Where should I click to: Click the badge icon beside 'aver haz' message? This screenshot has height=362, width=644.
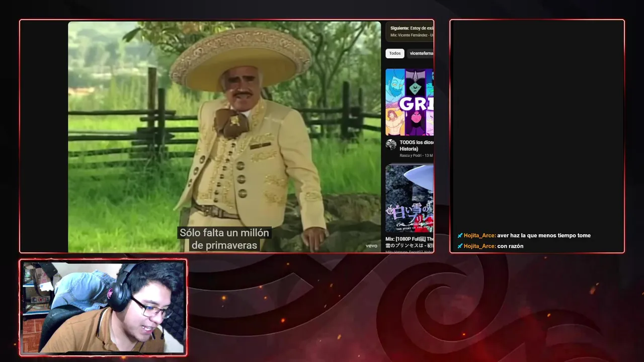[460, 235]
